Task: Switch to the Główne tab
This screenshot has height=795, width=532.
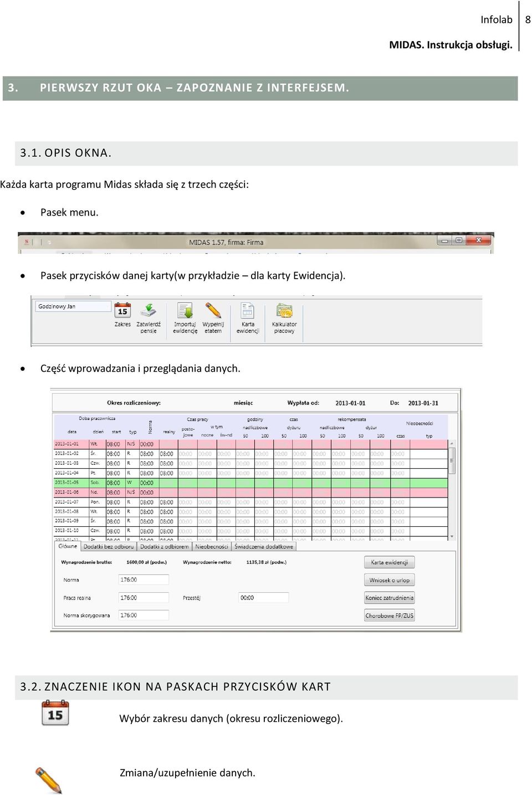Action: tap(68, 546)
